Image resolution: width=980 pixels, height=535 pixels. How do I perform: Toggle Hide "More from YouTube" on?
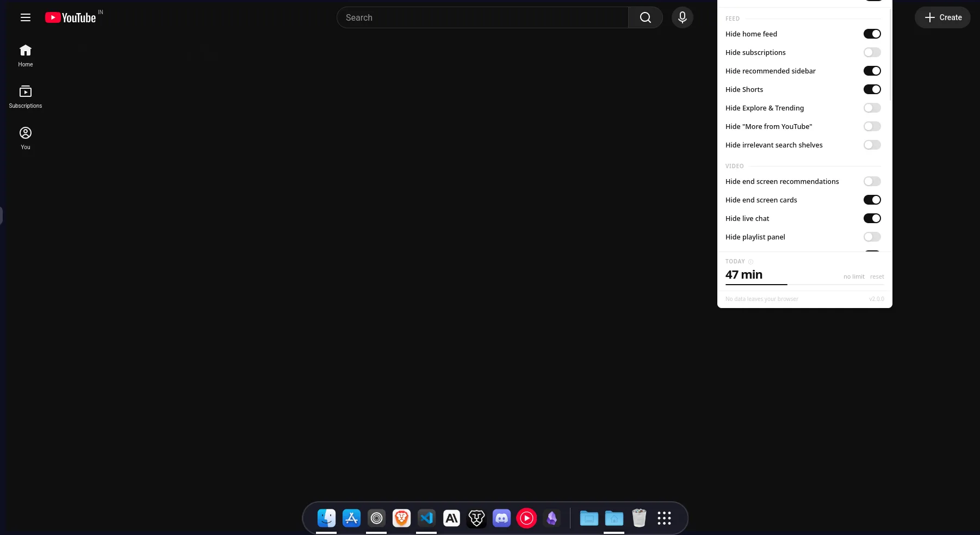(872, 126)
